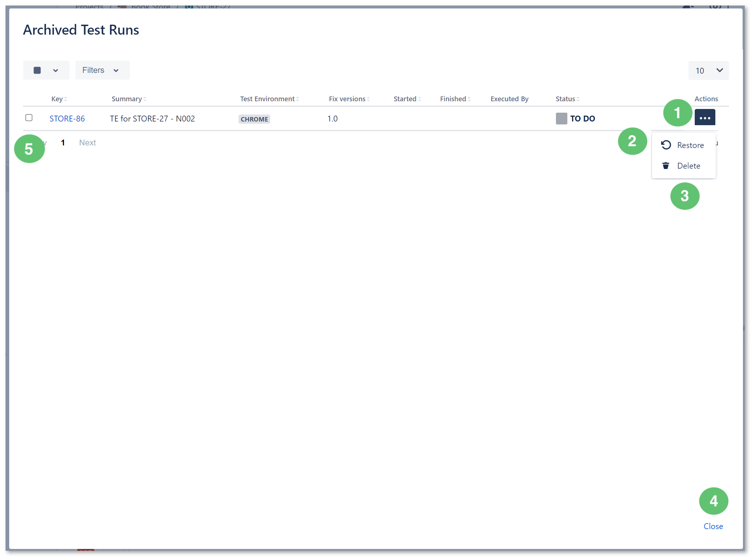Open the three-dot actions menu for STORE-86
Viewport: 754px width, 560px height.
[705, 117]
